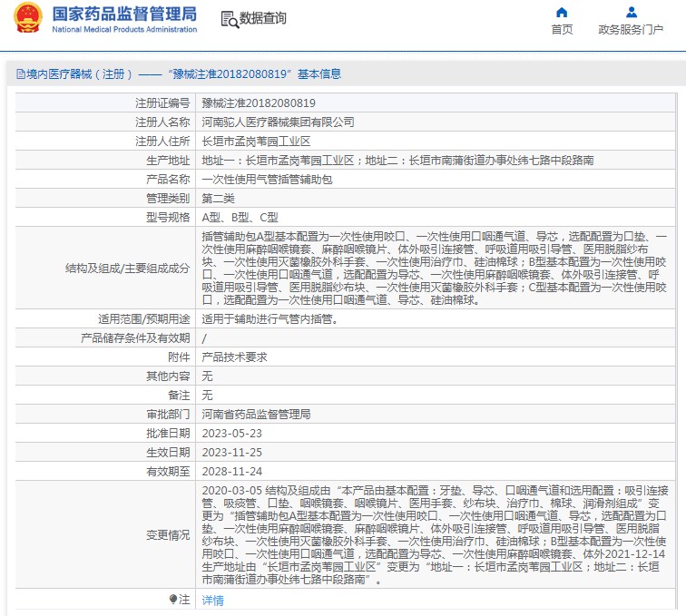The width and height of the screenshot is (686, 616).
Task: Click the 变更情况 label
Action: click(x=168, y=534)
